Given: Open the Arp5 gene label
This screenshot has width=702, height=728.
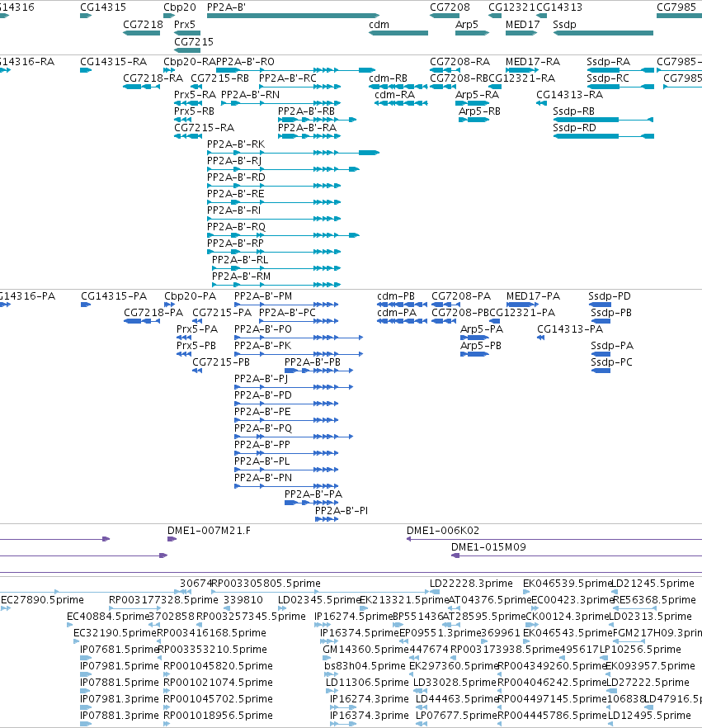Looking at the screenshot, I should 467,25.
